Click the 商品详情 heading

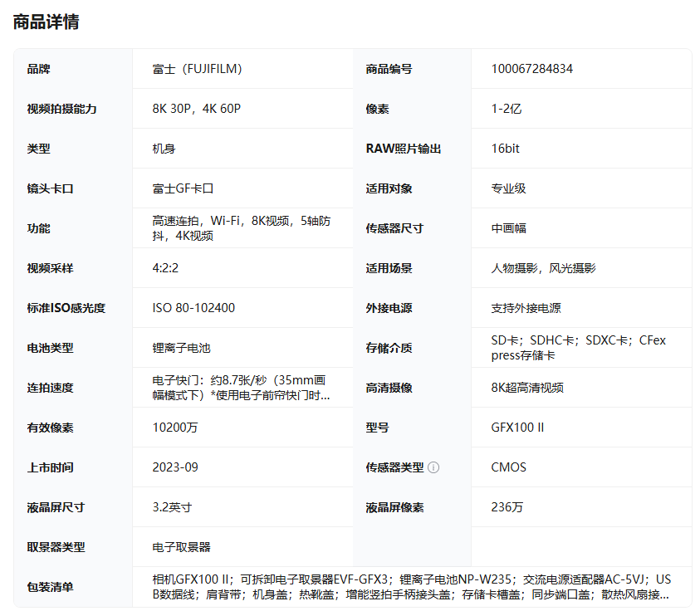pos(46,22)
